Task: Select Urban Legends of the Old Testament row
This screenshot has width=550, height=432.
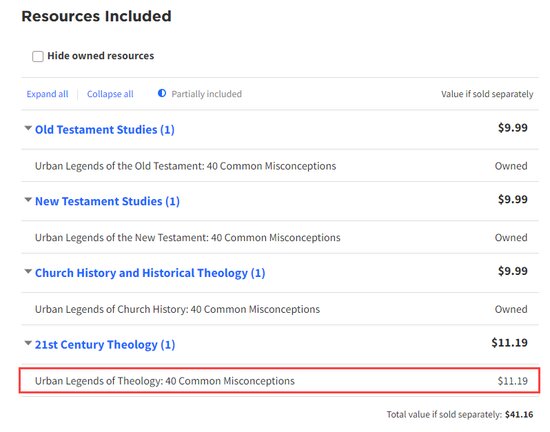Action: coord(280,166)
